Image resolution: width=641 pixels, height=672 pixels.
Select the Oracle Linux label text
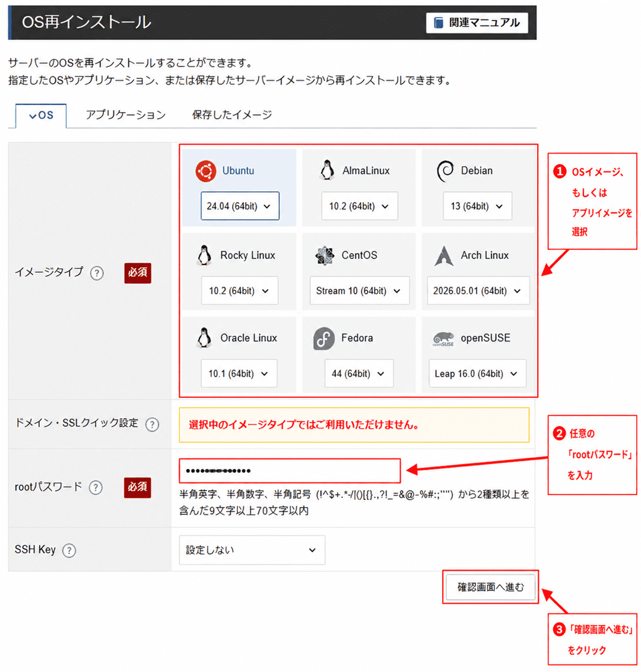[249, 337]
